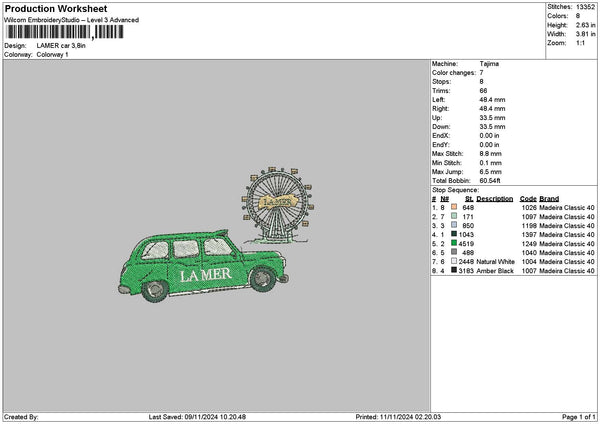Image resolution: width=600 pixels, height=424 pixels.
Task: Select the Max Stitch value 8.8 mm
Action: pos(491,154)
